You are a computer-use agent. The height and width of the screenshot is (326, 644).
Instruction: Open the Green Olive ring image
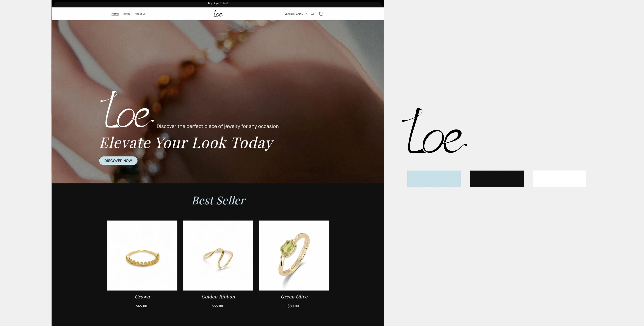click(294, 255)
